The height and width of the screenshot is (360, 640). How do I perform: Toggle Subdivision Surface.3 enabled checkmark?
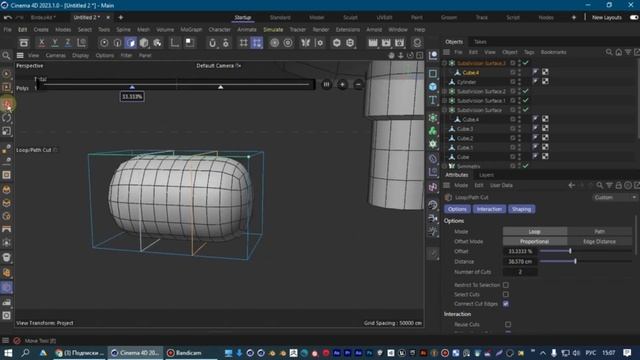coord(526,63)
